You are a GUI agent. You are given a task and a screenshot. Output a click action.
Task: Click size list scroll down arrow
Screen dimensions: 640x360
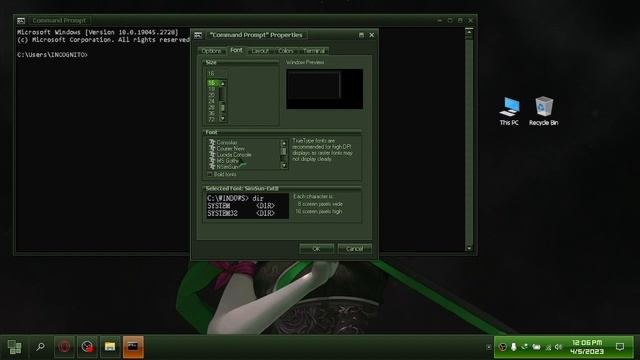pyautogui.click(x=222, y=119)
